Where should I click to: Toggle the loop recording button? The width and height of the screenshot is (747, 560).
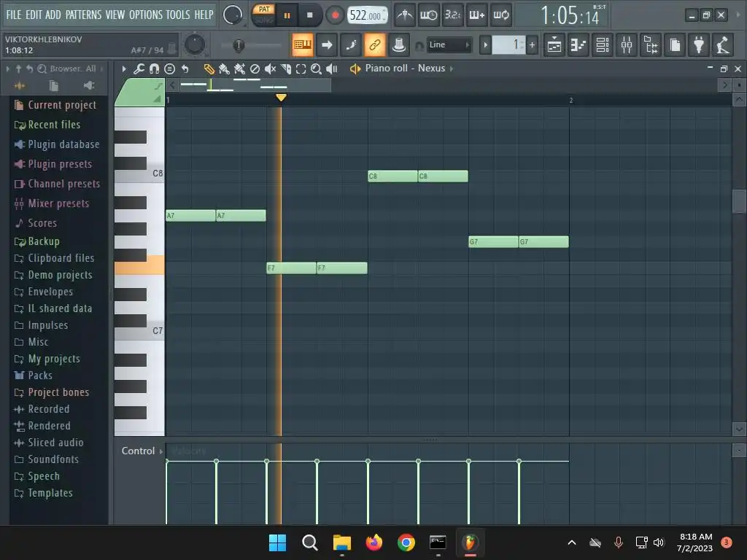click(x=500, y=15)
